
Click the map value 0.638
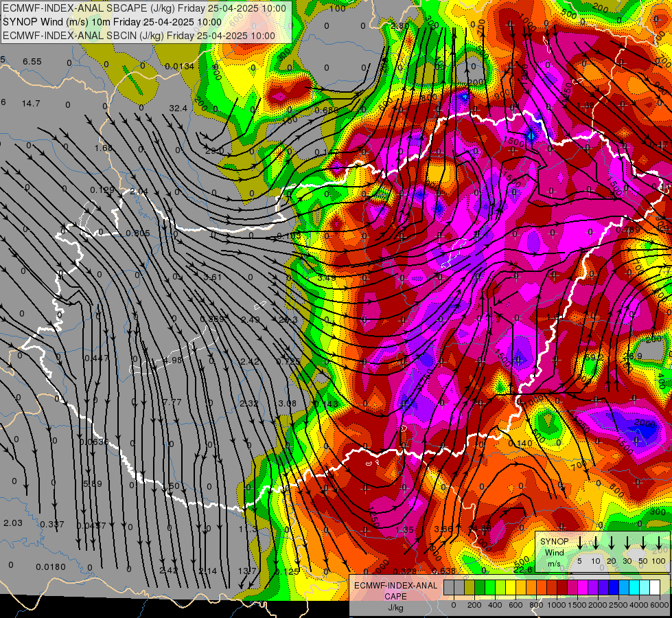[x=444, y=571]
